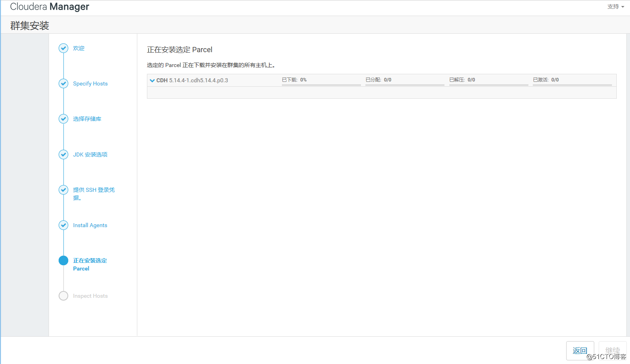Open JDK 安装选项 step
This screenshot has height=364, width=630.
pos(90,155)
